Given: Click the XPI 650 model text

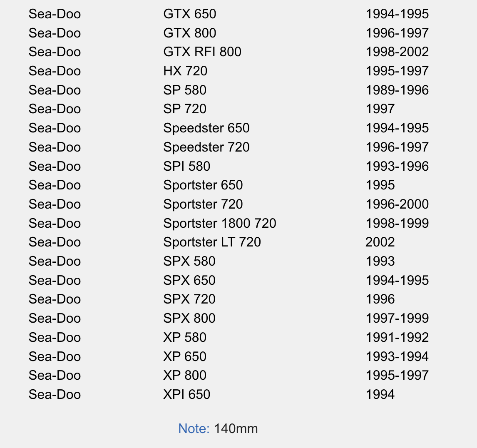Looking at the screenshot, I should click(187, 395).
